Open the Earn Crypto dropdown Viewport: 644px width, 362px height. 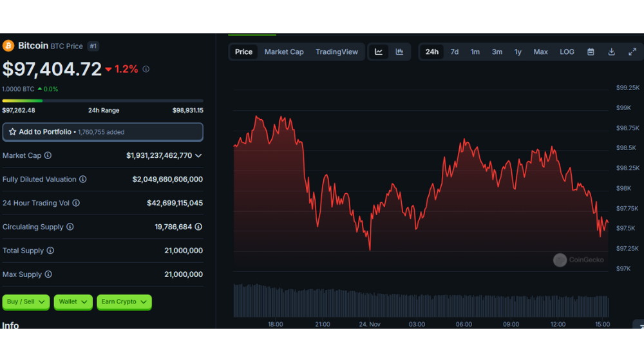coord(124,302)
